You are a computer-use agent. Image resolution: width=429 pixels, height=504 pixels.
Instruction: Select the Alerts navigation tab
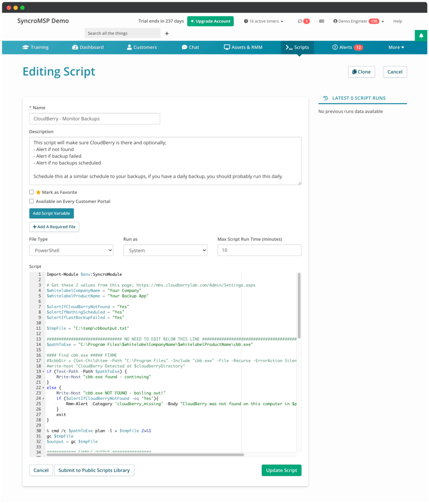[348, 47]
